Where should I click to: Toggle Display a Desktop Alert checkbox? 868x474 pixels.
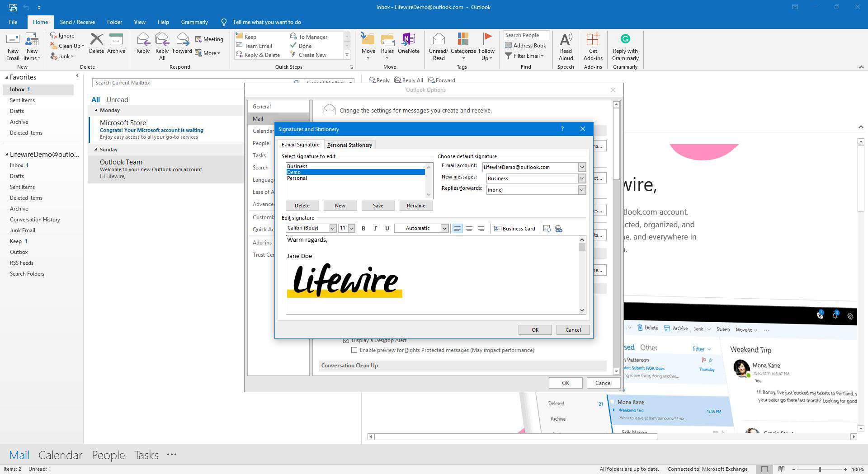point(346,340)
